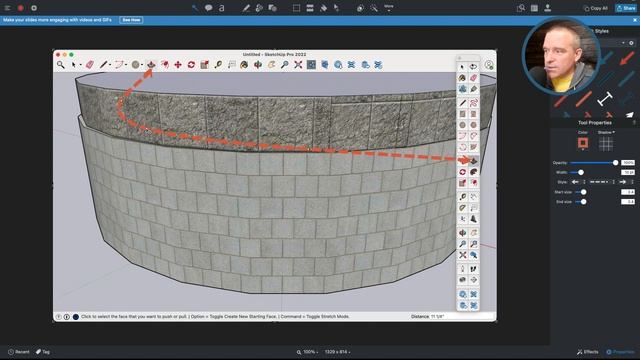Choose the red Move tool in the top toolbar
This screenshot has height=360, width=640.
pyautogui.click(x=178, y=64)
